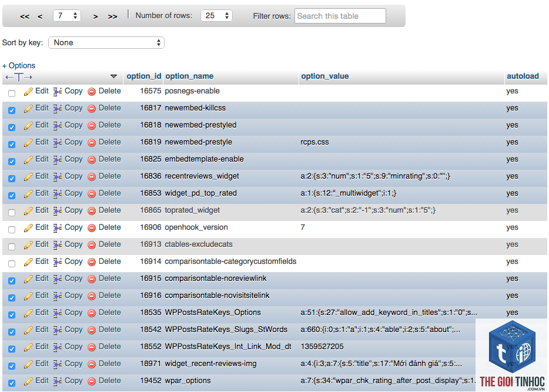Click Edit link for embedtemplate-enable row
This screenshot has width=549, height=392.
42,159
